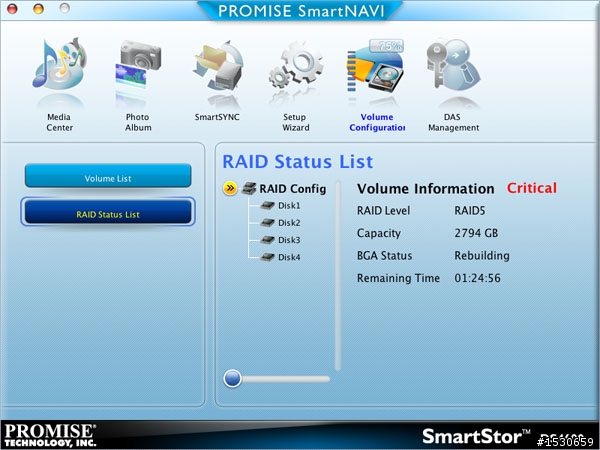Expand the yellow arrow beside RAID Config
Screen dimensions: 600x450
pos(230,188)
